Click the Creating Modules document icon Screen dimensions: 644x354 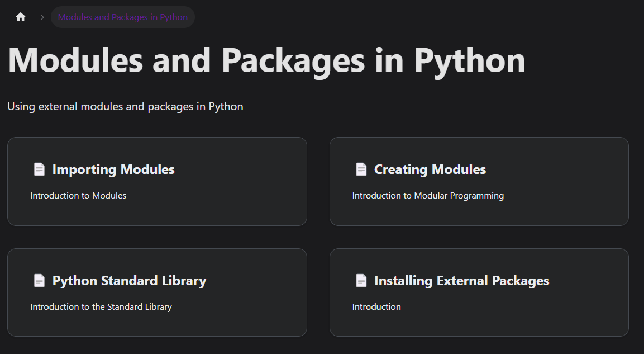point(361,169)
